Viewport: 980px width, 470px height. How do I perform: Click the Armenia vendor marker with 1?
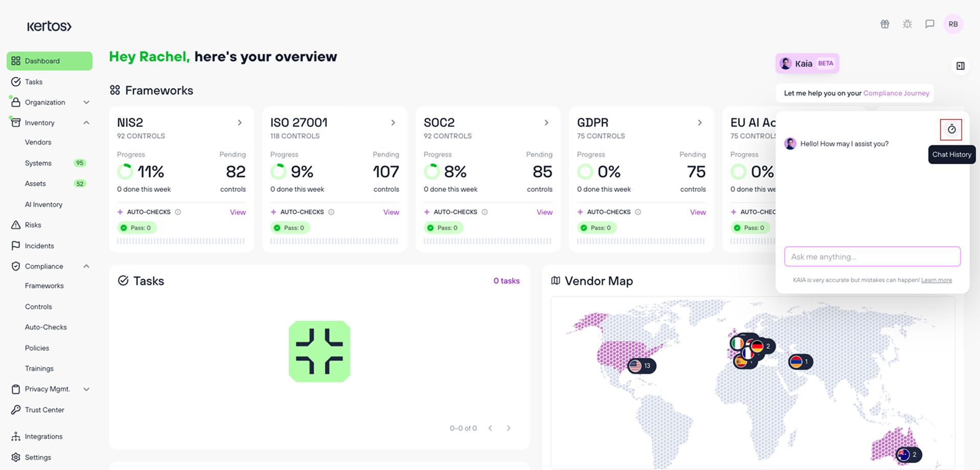coord(801,362)
